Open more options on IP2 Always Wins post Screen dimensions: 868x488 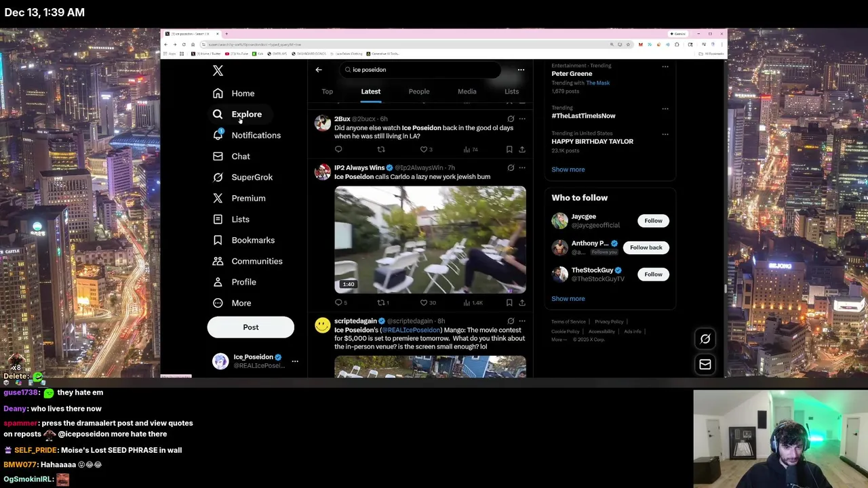click(x=522, y=168)
